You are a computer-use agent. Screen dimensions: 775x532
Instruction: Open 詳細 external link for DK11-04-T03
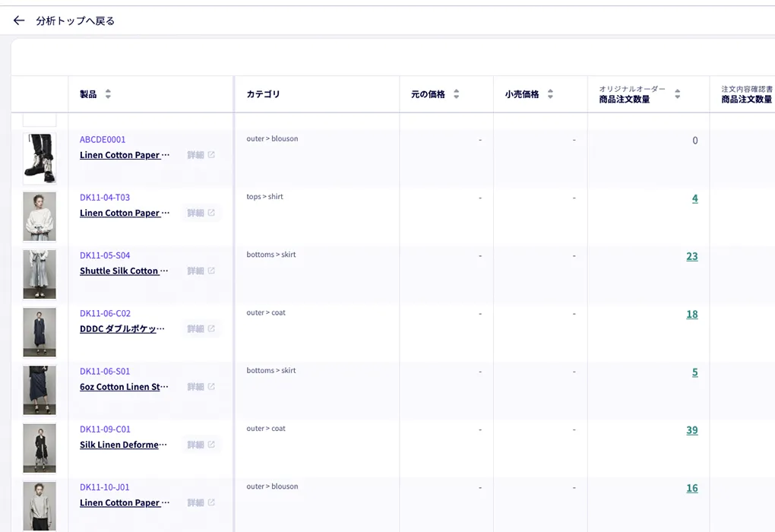point(201,213)
